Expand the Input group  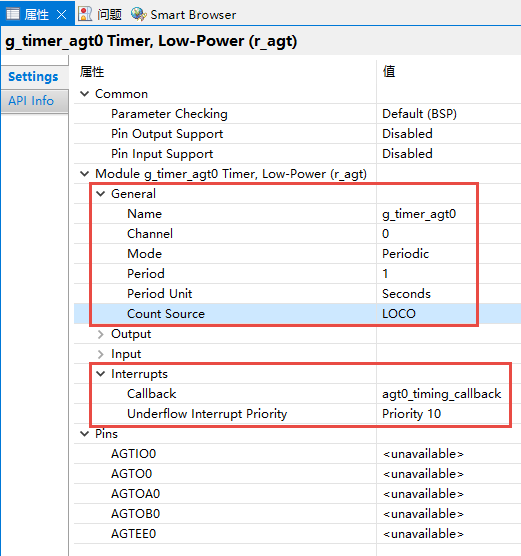101,354
